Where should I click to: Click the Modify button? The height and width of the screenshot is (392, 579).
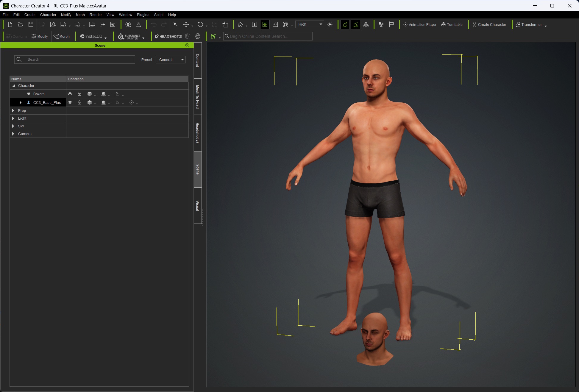tap(40, 36)
